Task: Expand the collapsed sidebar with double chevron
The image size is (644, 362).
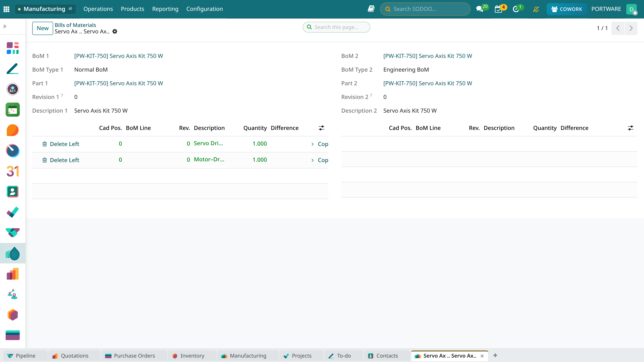Action: tap(5, 26)
